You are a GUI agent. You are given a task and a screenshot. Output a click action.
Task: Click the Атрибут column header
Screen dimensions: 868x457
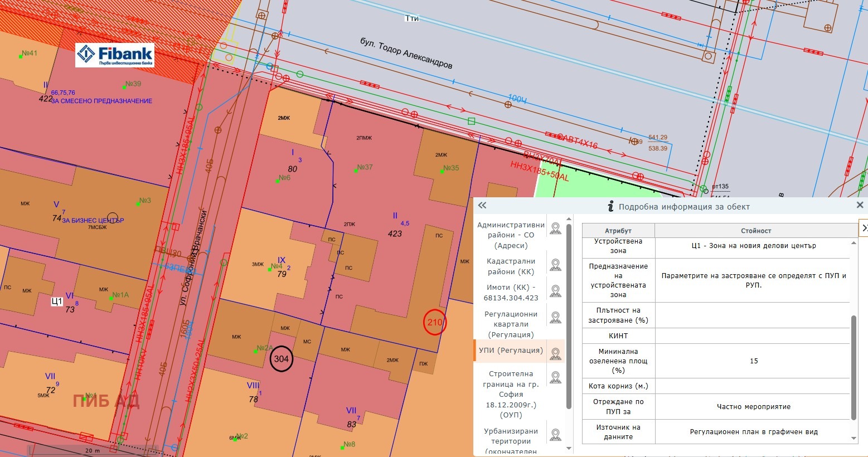pos(618,231)
